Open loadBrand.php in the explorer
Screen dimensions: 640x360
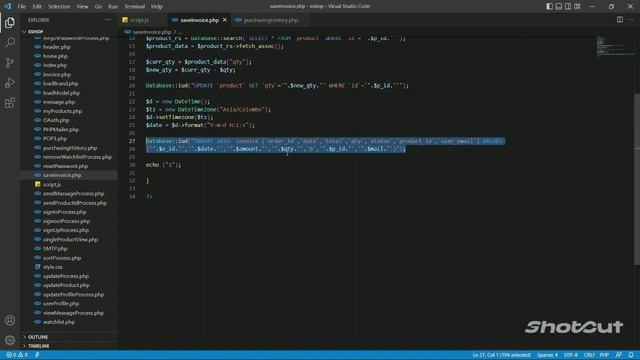60,84
